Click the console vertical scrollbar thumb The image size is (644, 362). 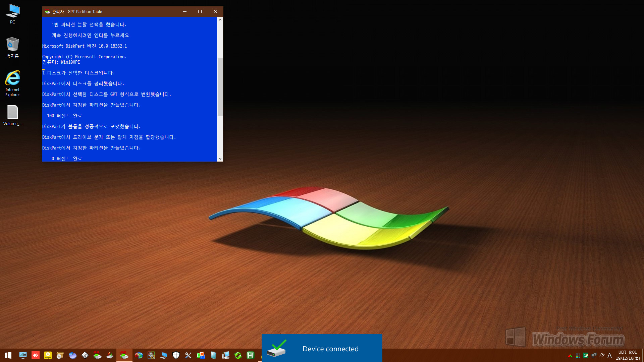[220, 87]
